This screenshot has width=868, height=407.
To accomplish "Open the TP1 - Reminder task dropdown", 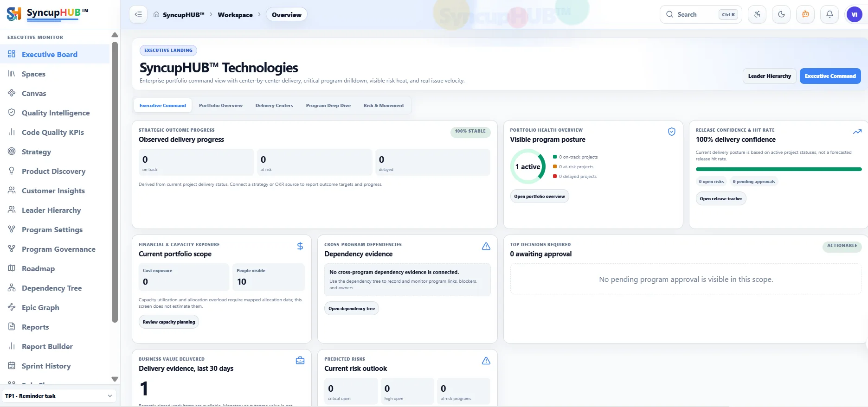I will 59,396.
